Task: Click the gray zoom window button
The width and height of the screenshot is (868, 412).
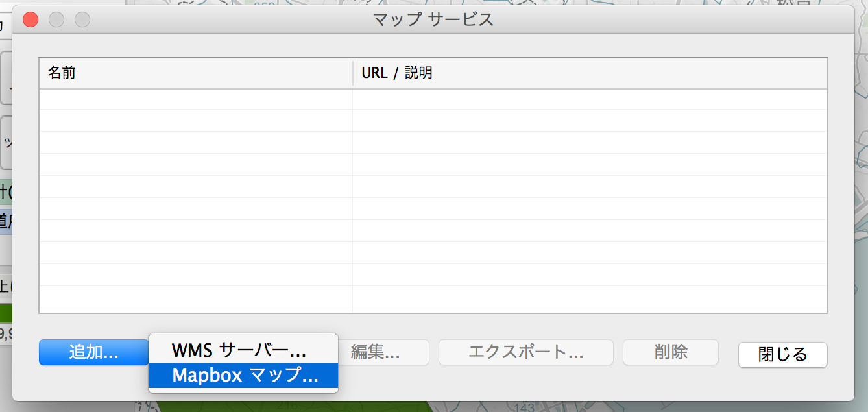Action: 82,20
